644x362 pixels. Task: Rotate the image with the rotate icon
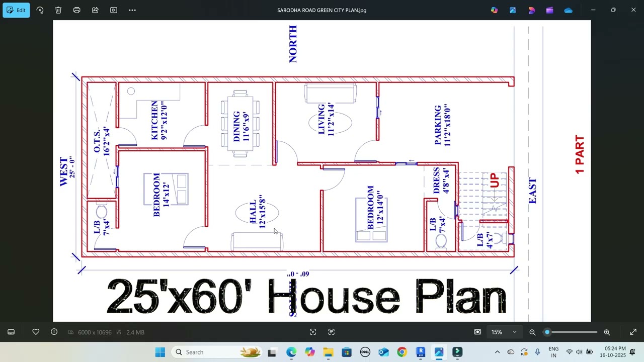click(40, 10)
